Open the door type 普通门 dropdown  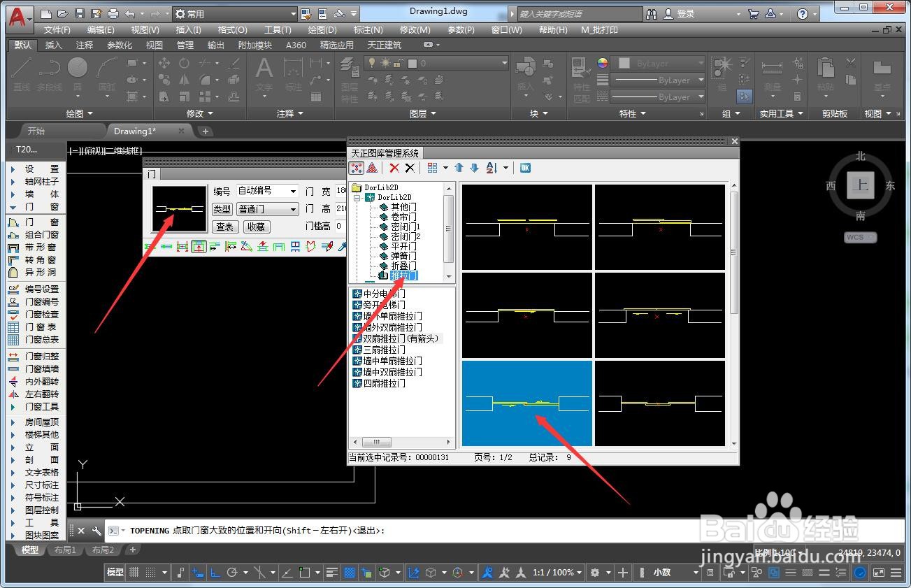(268, 209)
